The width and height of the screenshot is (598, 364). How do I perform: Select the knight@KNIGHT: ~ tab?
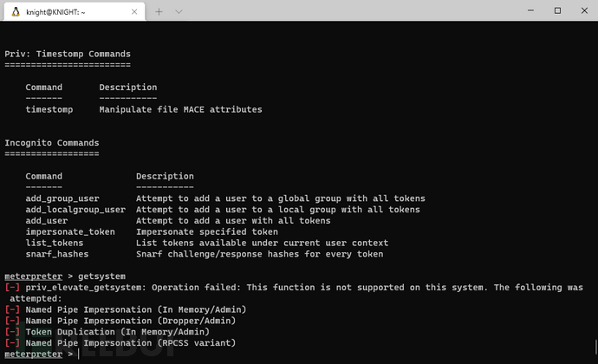pos(75,12)
